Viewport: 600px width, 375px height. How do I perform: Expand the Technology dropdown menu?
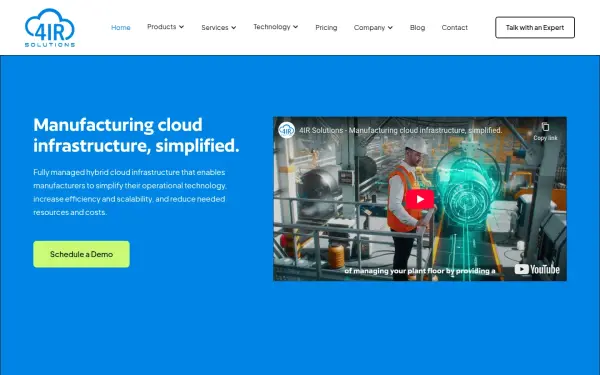tap(276, 27)
